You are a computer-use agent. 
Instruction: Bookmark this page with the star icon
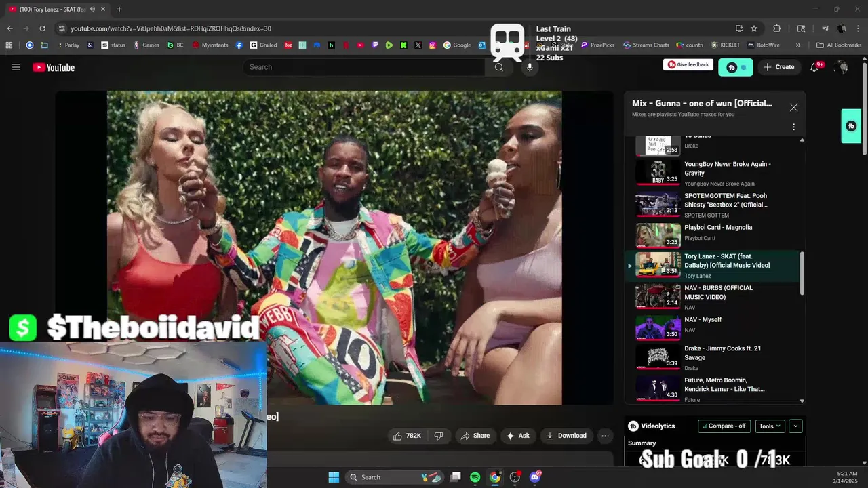pos(754,28)
